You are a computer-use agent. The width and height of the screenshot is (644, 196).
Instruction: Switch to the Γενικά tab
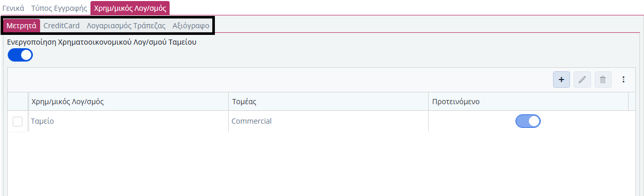13,8
